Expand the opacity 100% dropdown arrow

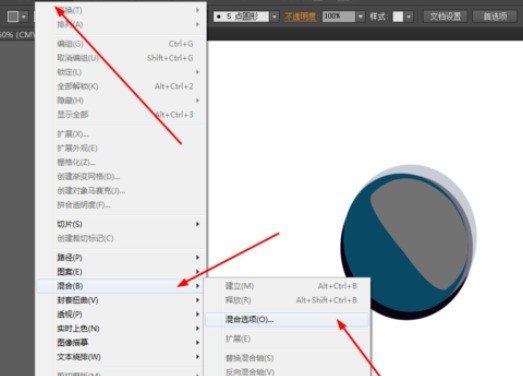click(x=360, y=16)
